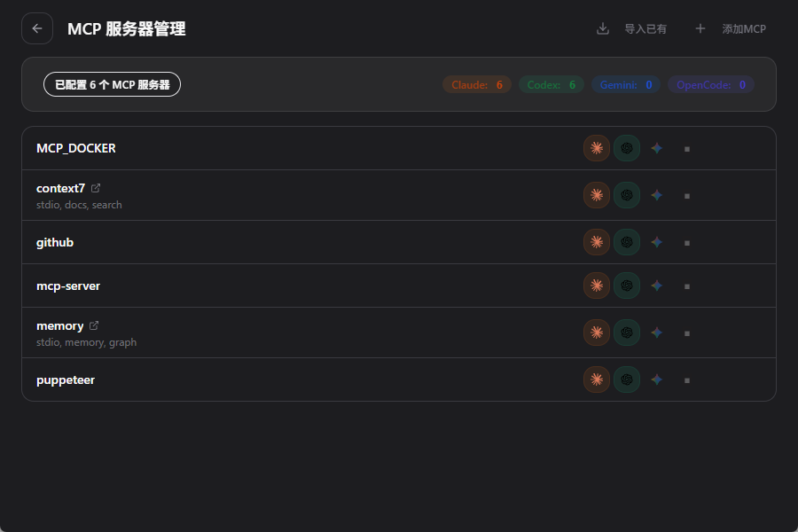Toggle Gemini star icon for github
The height and width of the screenshot is (532, 798).
pyautogui.click(x=656, y=242)
